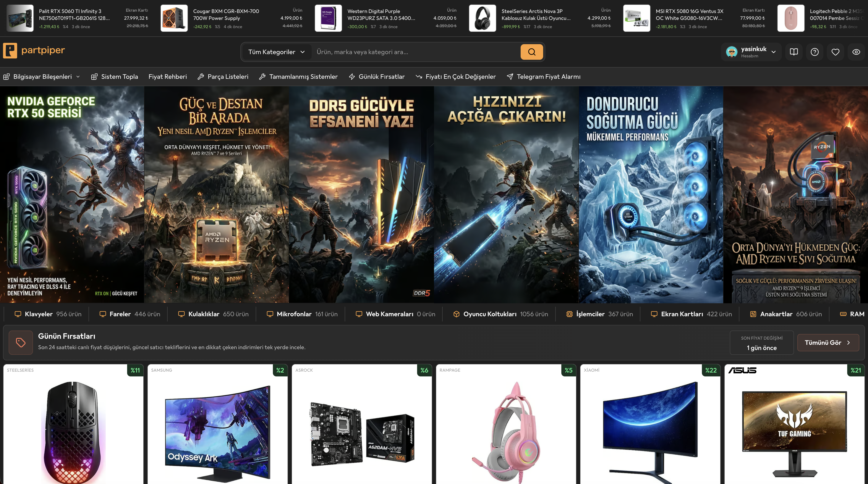Open the Günlük Fırsatlar menu item

click(377, 77)
